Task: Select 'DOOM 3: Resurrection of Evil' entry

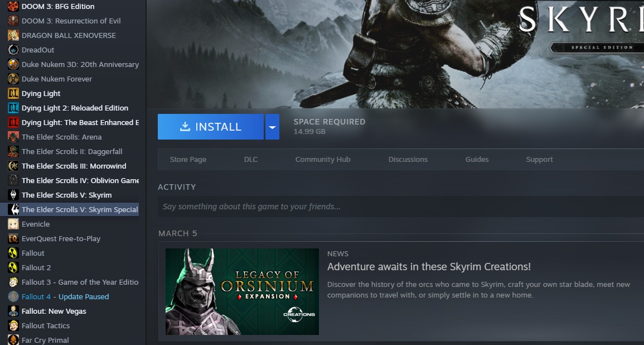Action: click(71, 21)
